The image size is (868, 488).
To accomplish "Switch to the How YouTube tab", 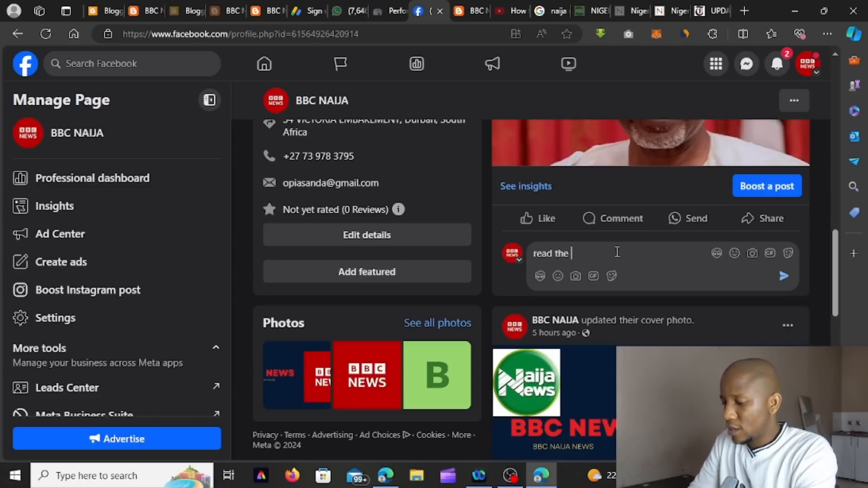I will click(x=511, y=11).
